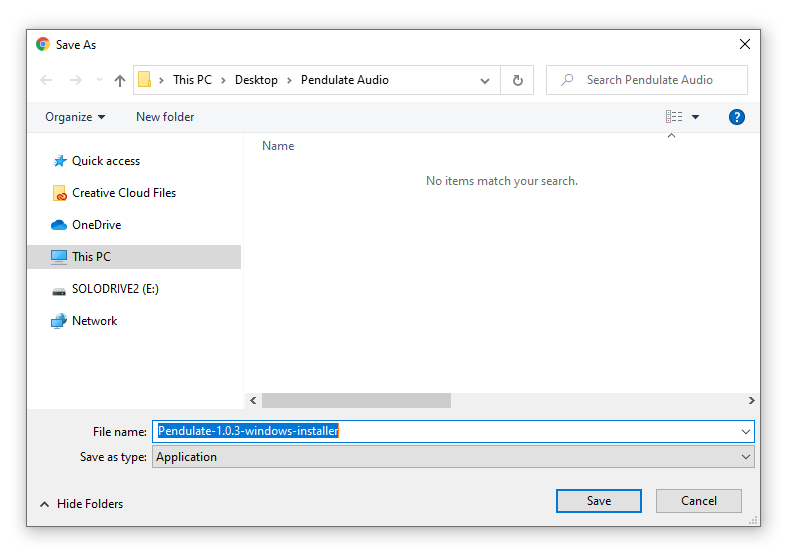Select This PC in the navigation pane
787x556 pixels.
coord(134,257)
